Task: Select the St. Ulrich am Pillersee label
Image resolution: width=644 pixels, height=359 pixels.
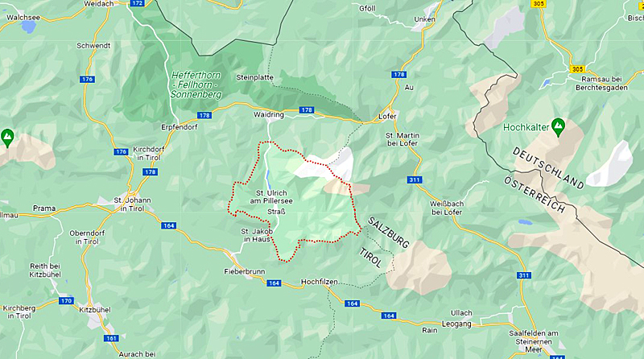Action: [x=271, y=196]
